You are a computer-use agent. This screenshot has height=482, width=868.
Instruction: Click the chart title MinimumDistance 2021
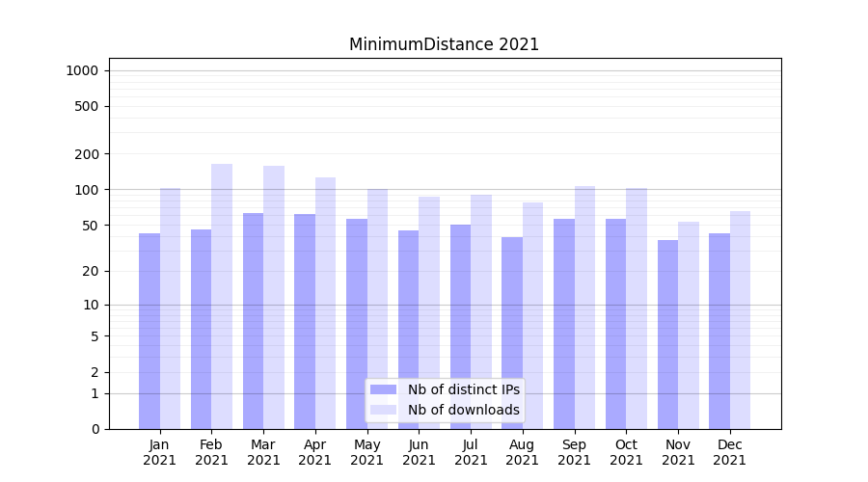pyautogui.click(x=444, y=44)
